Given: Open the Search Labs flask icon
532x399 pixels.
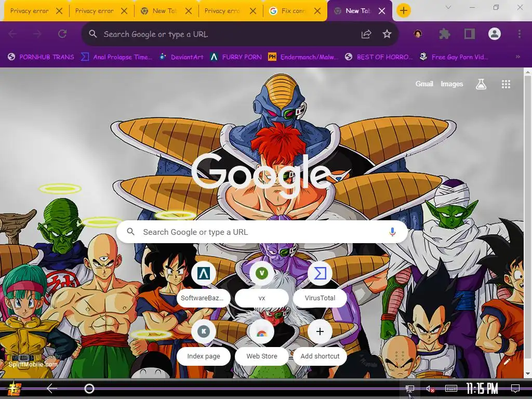Looking at the screenshot, I should [481, 84].
